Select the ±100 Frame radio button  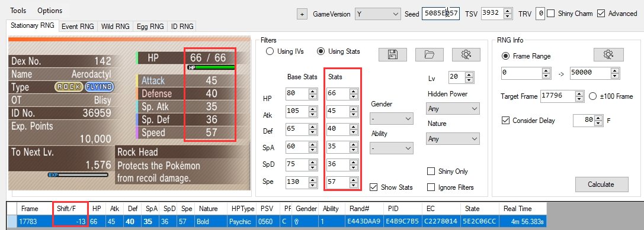(x=592, y=96)
